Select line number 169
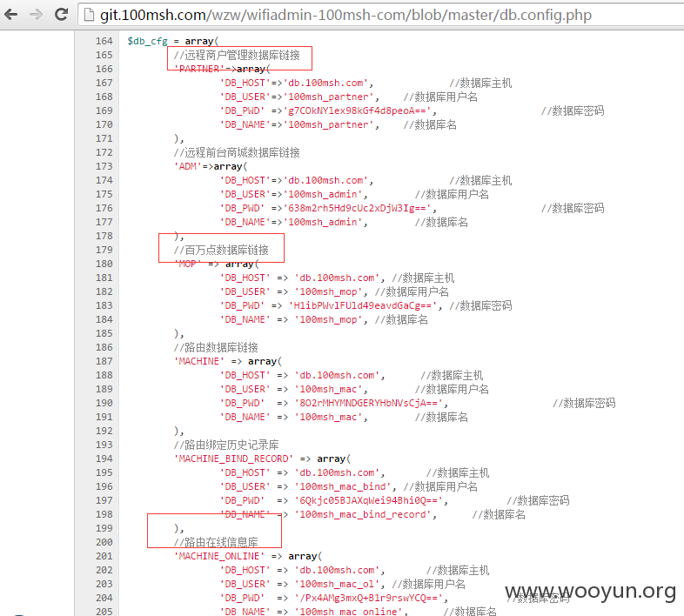684x616 pixels. point(104,110)
